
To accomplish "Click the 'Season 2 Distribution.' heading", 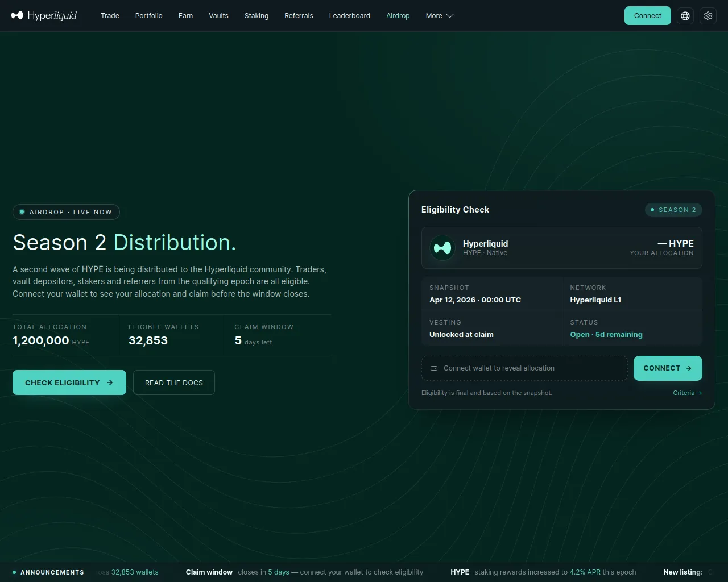I will coord(124,243).
